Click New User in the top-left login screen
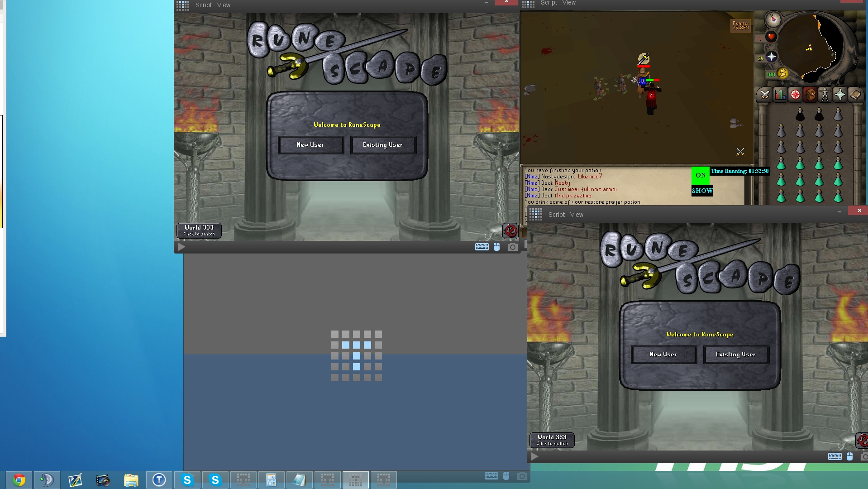The image size is (868, 489). (310, 145)
